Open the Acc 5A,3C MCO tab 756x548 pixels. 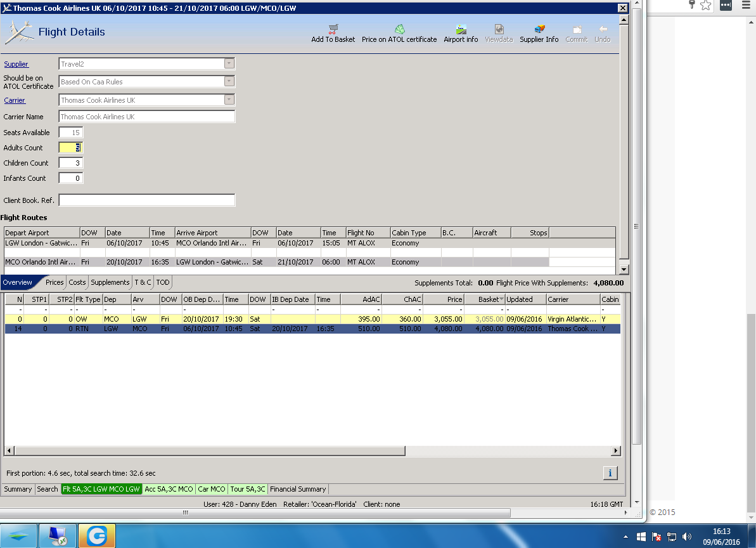click(169, 489)
